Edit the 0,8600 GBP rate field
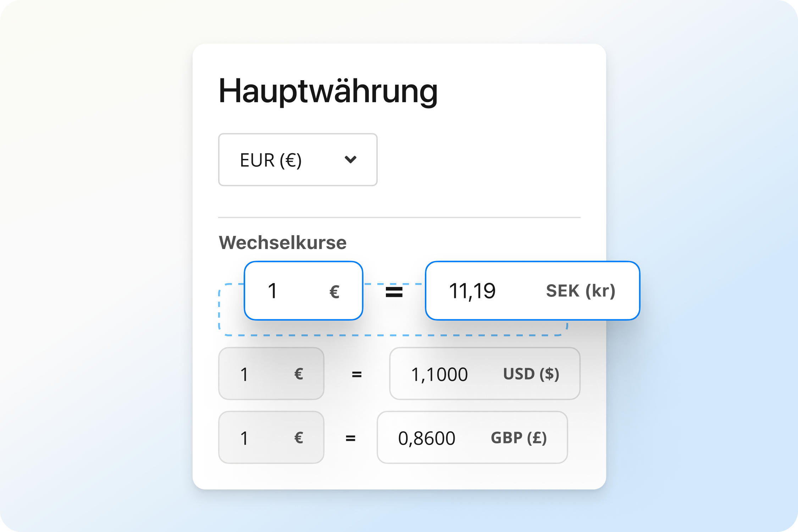Viewport: 798px width, 532px height. 472,438
